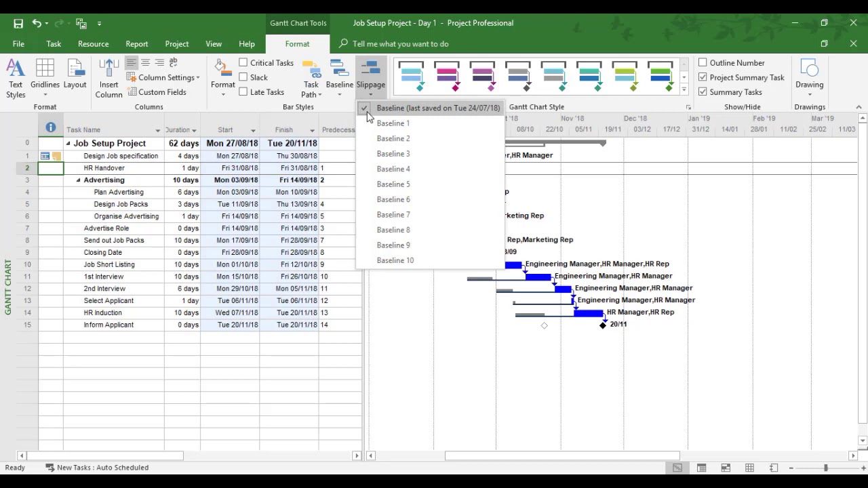
Task: Click the task table horizontal scrollbar
Action: [x=106, y=455]
